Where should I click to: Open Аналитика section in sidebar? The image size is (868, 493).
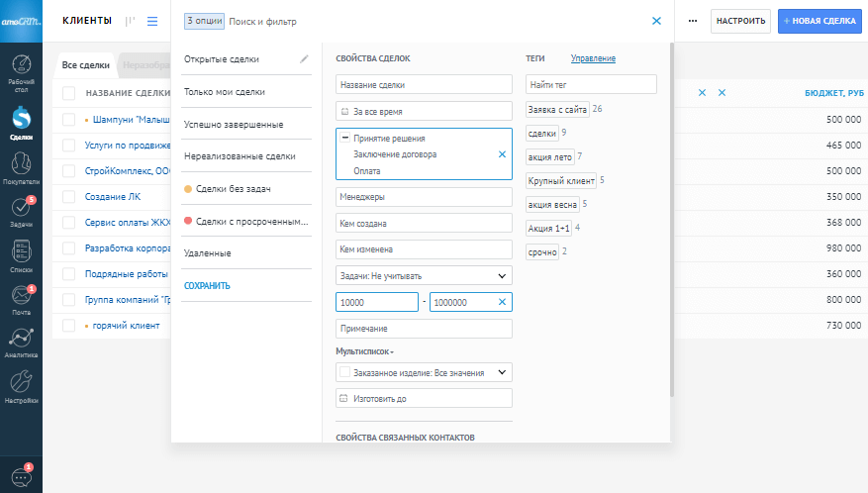(x=20, y=341)
